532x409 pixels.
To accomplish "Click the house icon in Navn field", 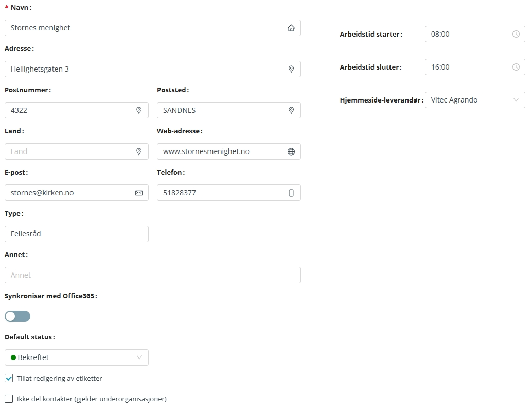I will pos(291,28).
